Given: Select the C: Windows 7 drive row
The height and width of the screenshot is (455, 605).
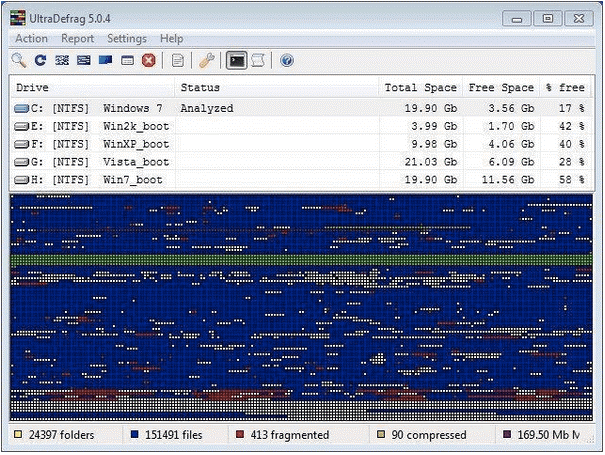Looking at the screenshot, I should click(x=90, y=108).
